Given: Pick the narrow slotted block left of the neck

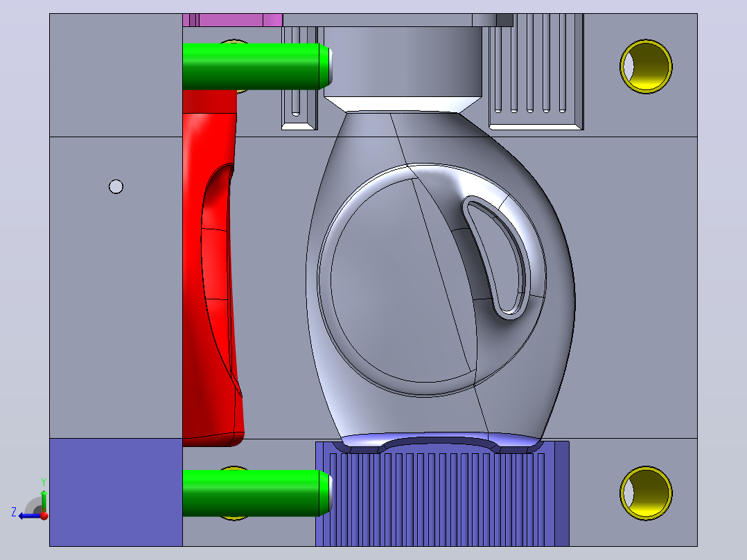Looking at the screenshot, I should click(299, 78).
